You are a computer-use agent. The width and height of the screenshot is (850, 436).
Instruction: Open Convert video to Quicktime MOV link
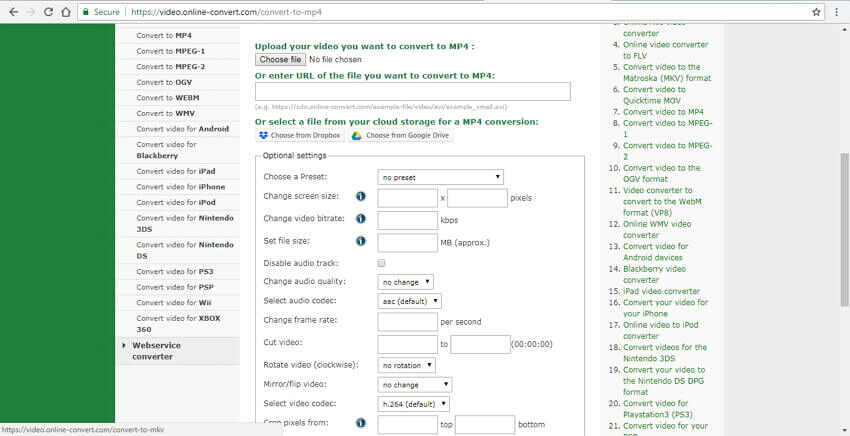[654, 95]
